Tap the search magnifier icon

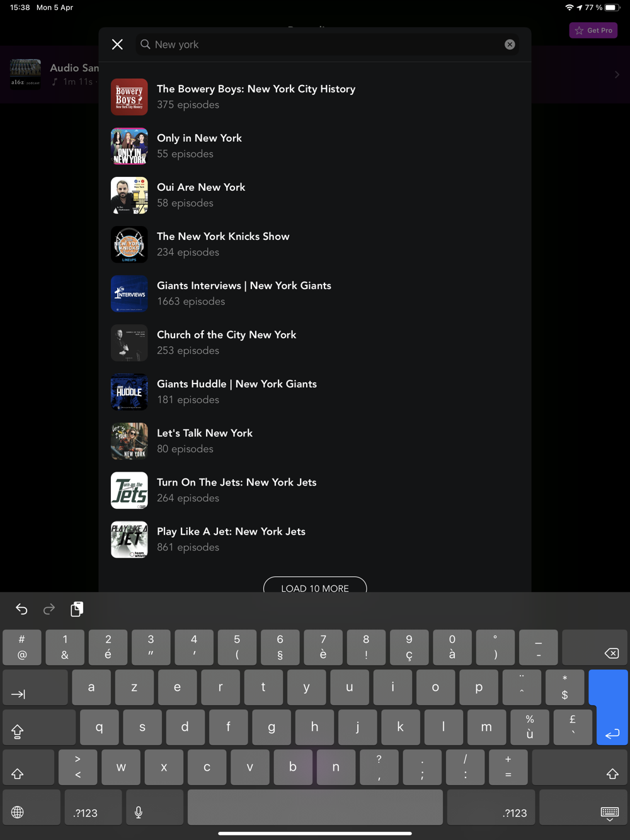click(x=146, y=44)
